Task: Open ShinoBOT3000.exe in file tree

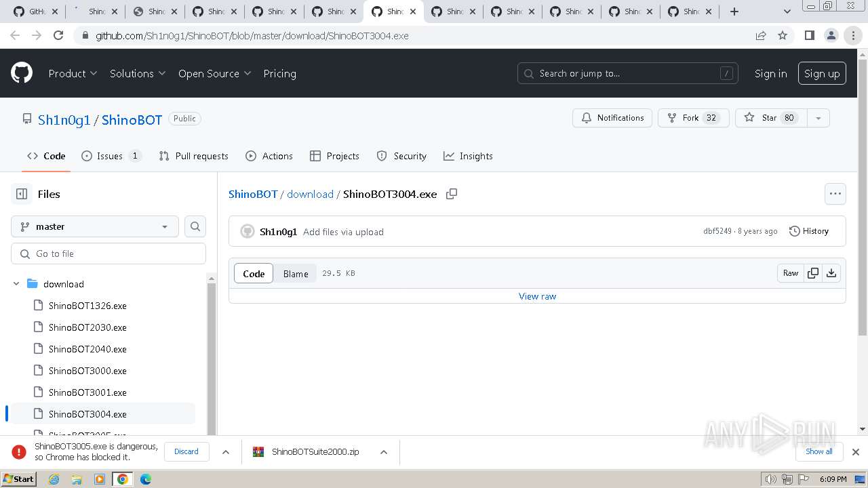Action: tap(87, 371)
